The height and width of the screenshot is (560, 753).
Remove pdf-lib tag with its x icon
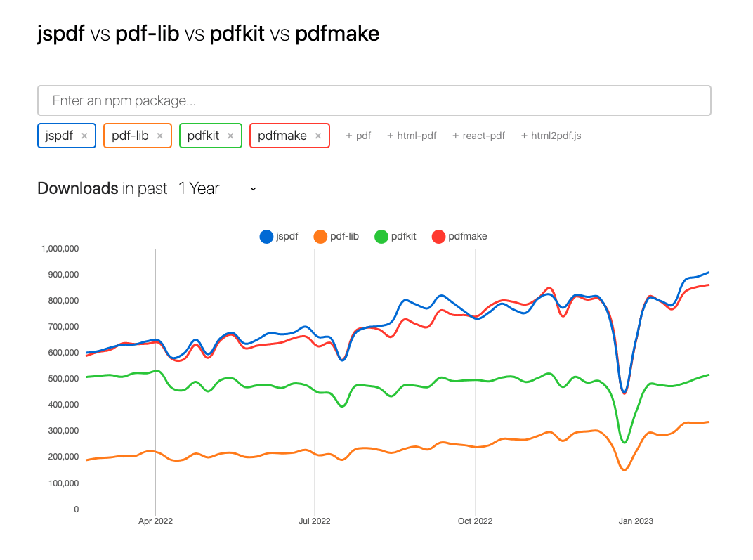pyautogui.click(x=160, y=136)
